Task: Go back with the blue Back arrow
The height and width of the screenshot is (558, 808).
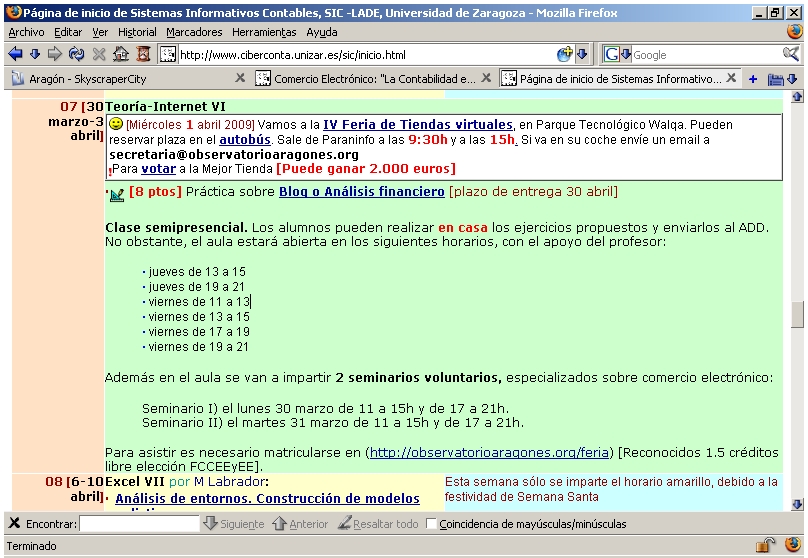Action: pyautogui.click(x=15, y=54)
